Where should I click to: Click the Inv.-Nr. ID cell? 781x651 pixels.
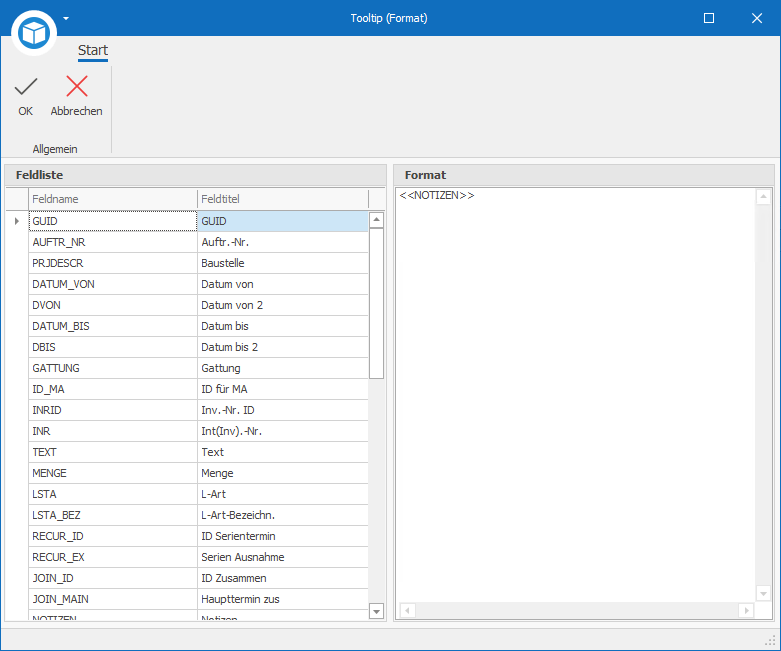[x=283, y=410]
